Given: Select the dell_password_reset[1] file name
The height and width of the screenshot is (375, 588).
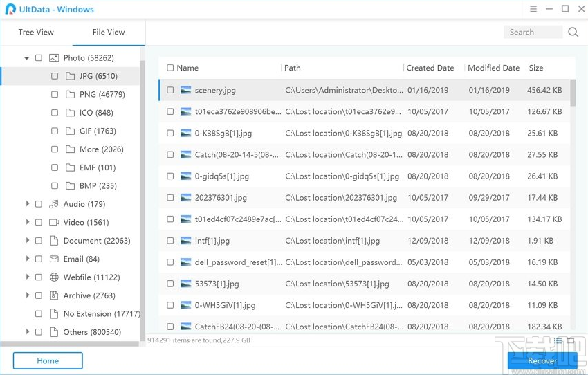Looking at the screenshot, I should (x=239, y=262).
